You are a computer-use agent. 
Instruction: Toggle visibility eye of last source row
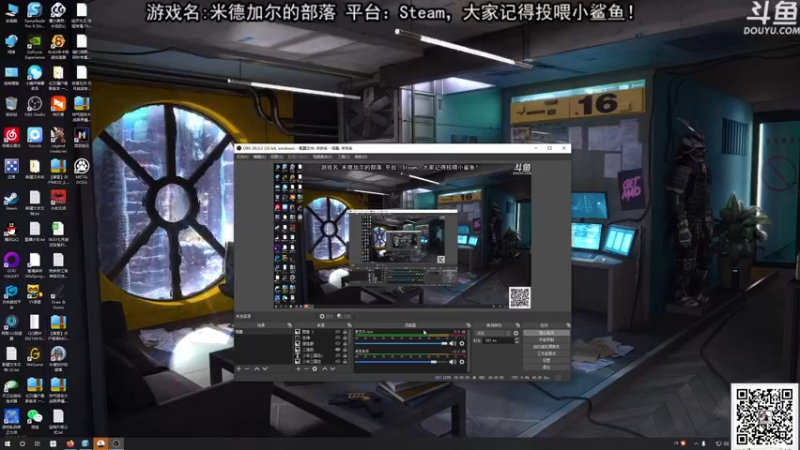point(338,362)
